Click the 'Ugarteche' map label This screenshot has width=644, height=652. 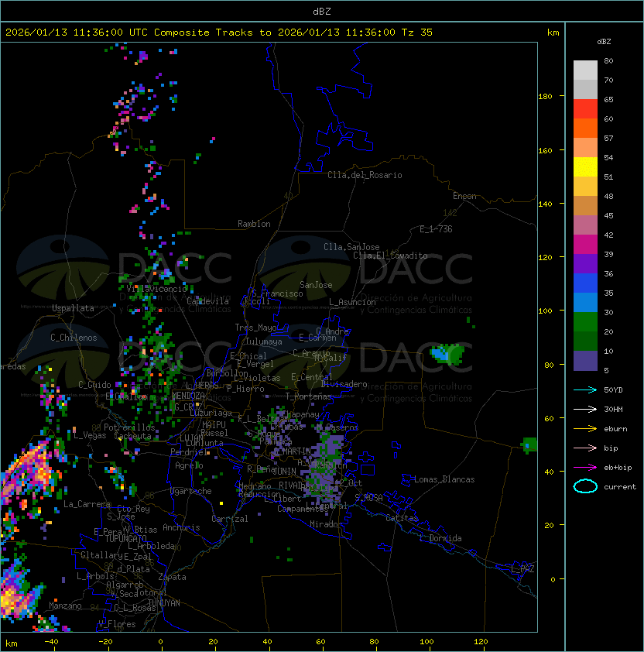tap(191, 491)
